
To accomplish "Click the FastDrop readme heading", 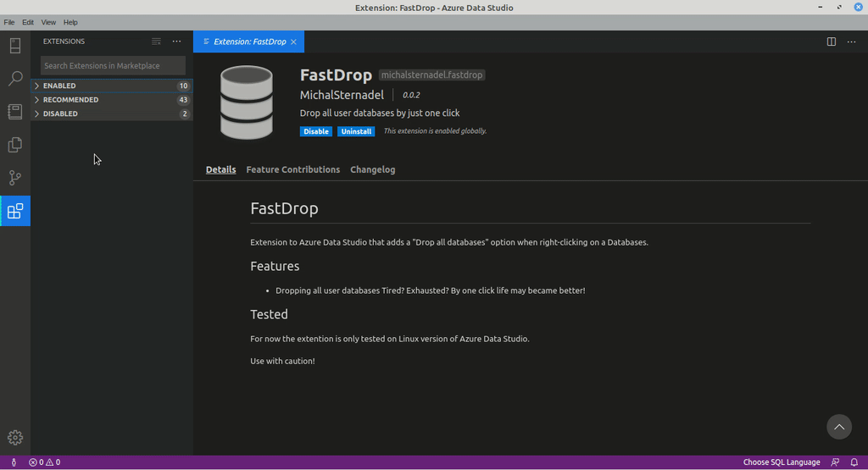I will pyautogui.click(x=284, y=208).
